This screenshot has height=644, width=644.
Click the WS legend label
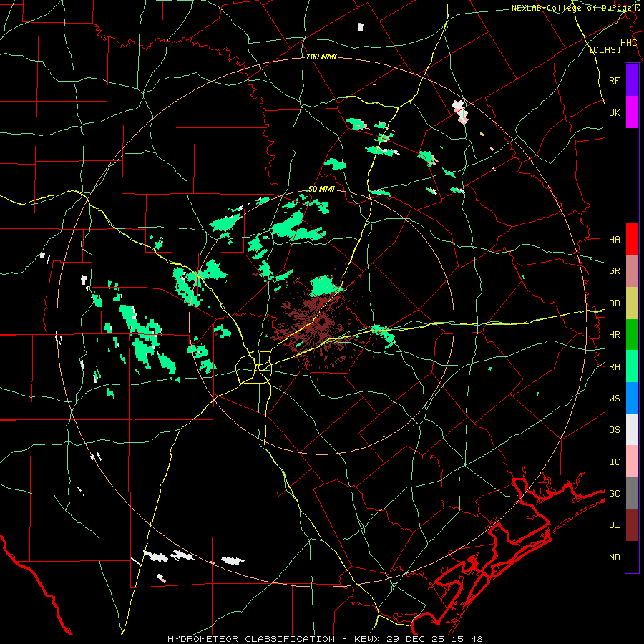[x=614, y=399]
